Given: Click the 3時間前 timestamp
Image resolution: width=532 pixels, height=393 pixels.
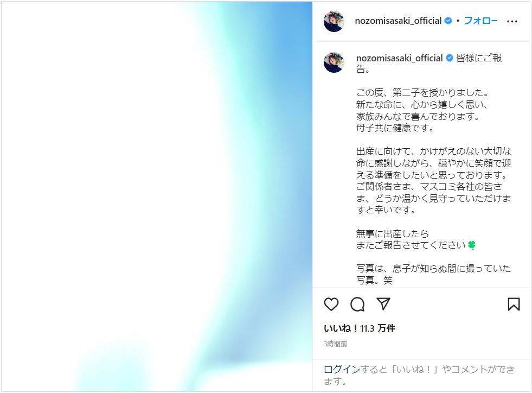Looking at the screenshot, I should tap(335, 344).
